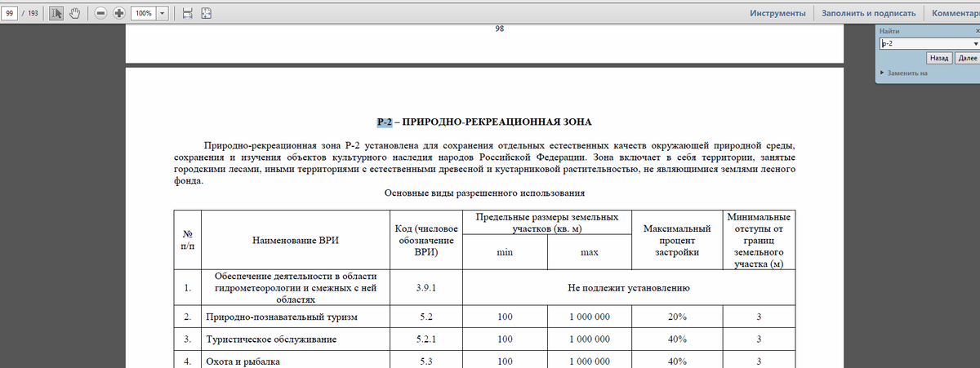
Task: Click the max sub-header cell
Action: (589, 253)
